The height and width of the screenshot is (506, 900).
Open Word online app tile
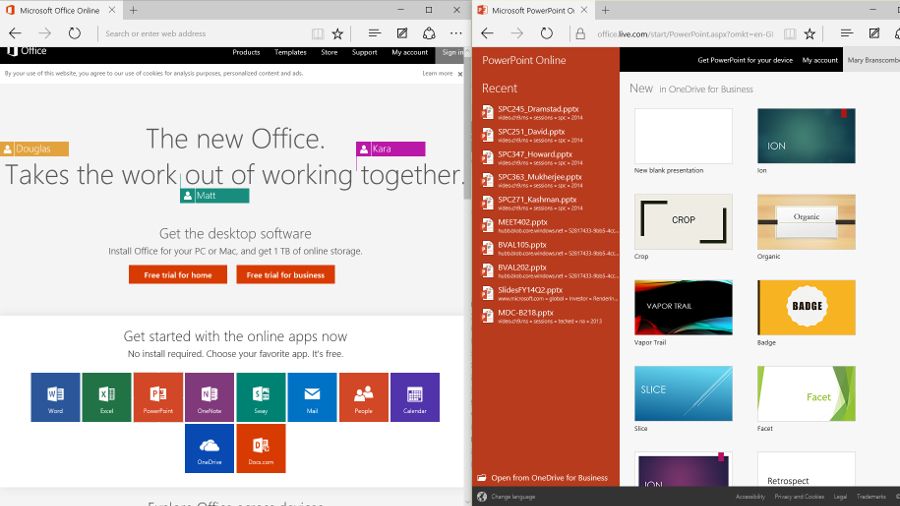[x=55, y=397]
